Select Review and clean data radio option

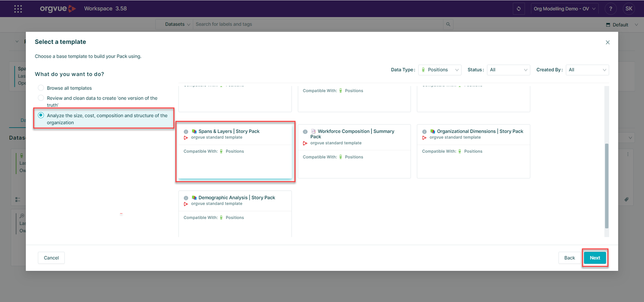pos(41,98)
